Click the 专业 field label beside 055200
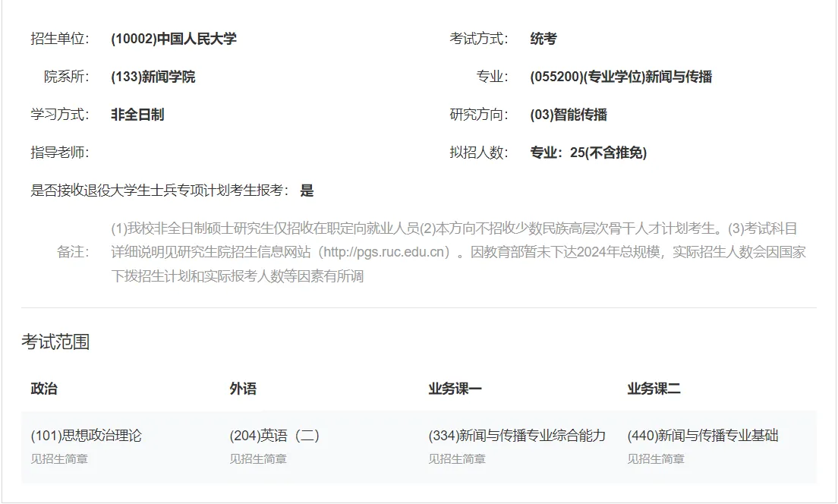Screen dimensions: 838x504 click(492, 77)
